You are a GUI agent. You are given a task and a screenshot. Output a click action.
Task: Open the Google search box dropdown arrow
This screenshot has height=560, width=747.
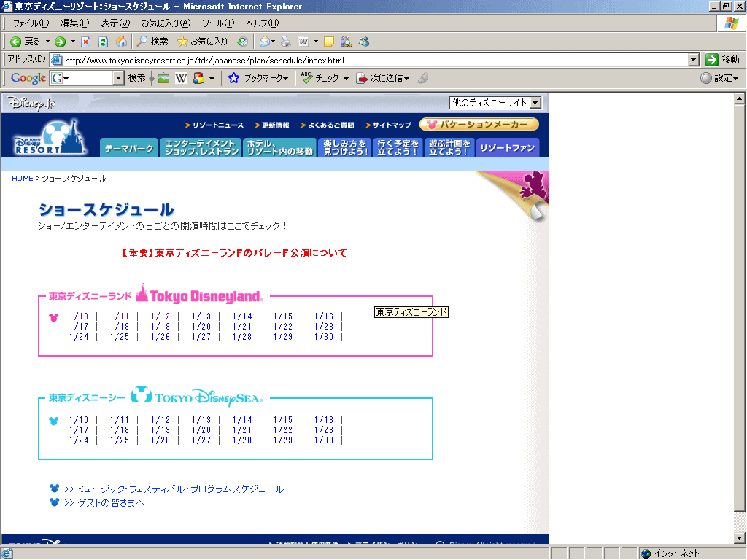pos(118,77)
